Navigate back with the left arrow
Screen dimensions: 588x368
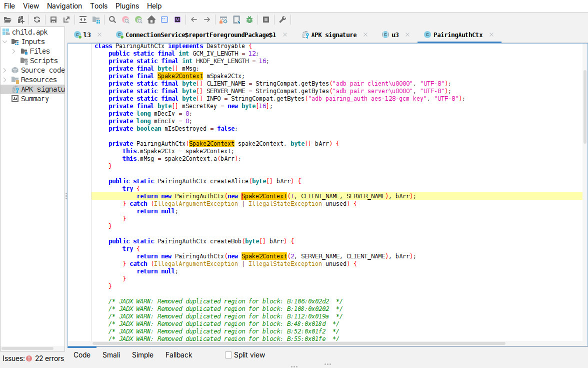[x=194, y=20]
